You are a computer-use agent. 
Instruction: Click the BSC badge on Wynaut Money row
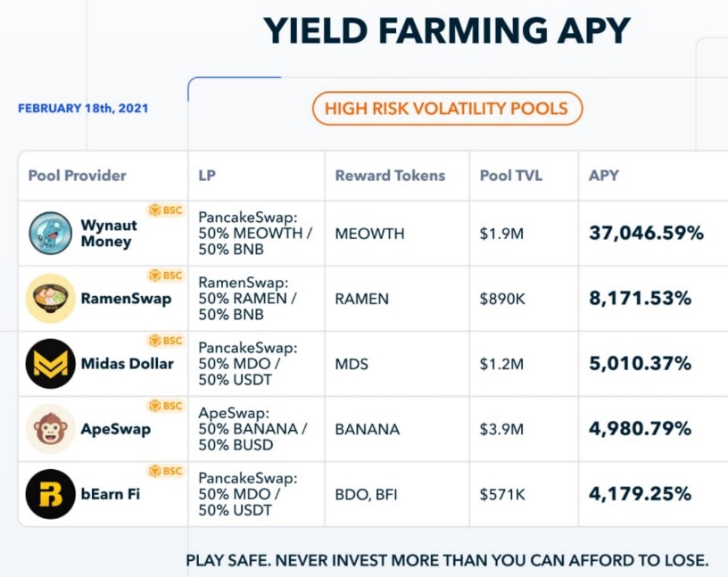(x=166, y=210)
